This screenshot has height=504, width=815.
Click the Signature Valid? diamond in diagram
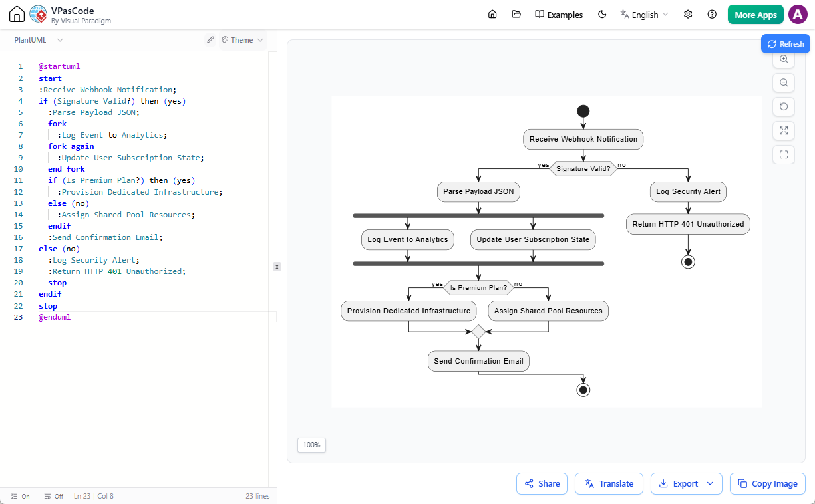(583, 169)
